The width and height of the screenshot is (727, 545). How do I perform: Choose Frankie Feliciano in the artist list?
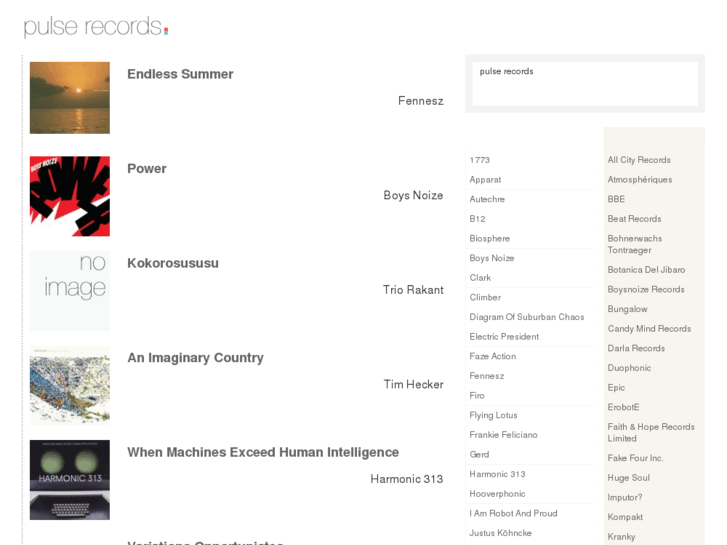click(x=503, y=435)
